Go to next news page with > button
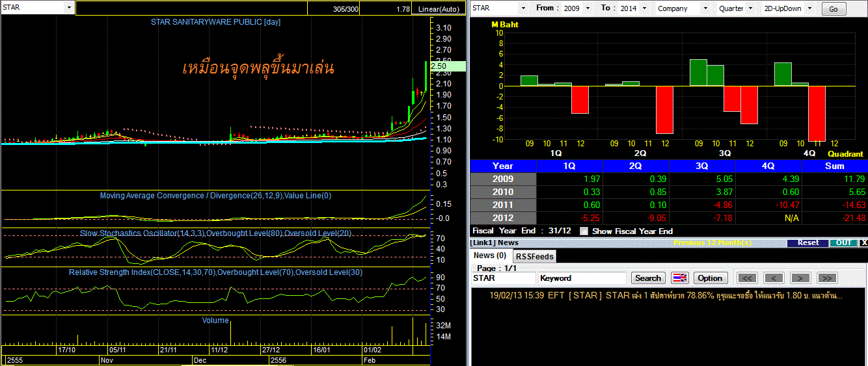The image size is (868, 366). [800, 278]
